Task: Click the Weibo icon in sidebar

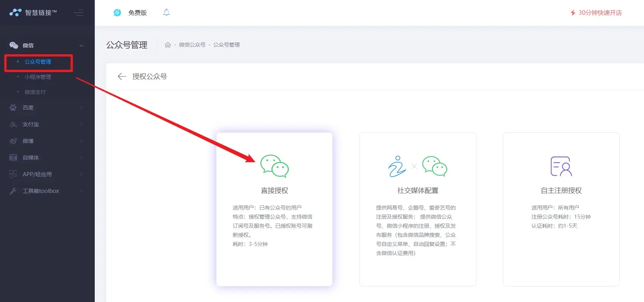Action: [13, 141]
